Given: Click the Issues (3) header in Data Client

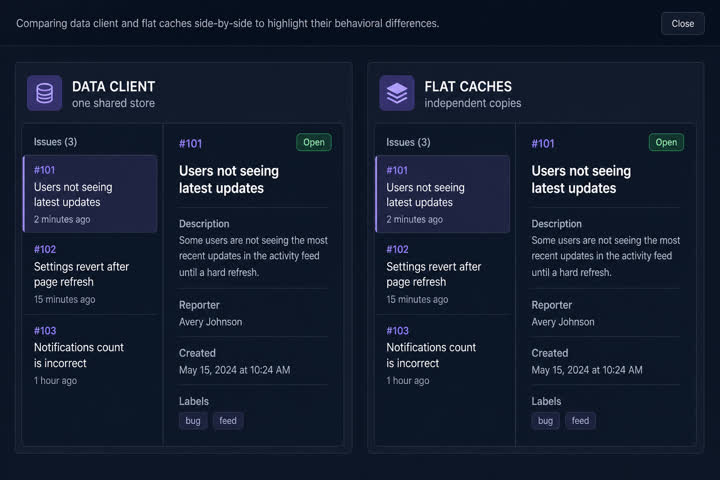Looking at the screenshot, I should (55, 142).
